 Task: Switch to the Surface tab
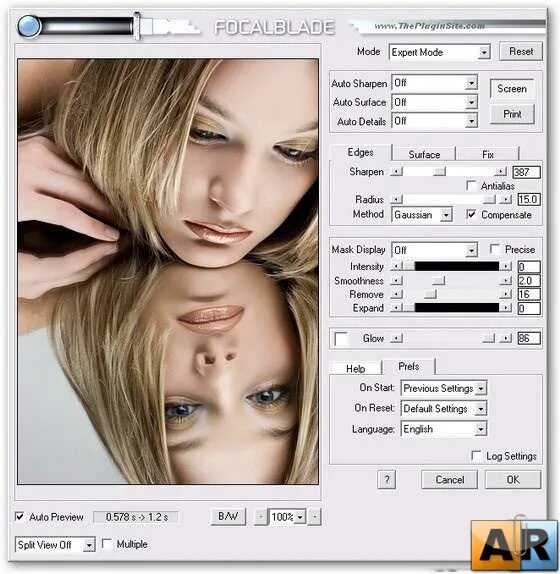(x=424, y=154)
